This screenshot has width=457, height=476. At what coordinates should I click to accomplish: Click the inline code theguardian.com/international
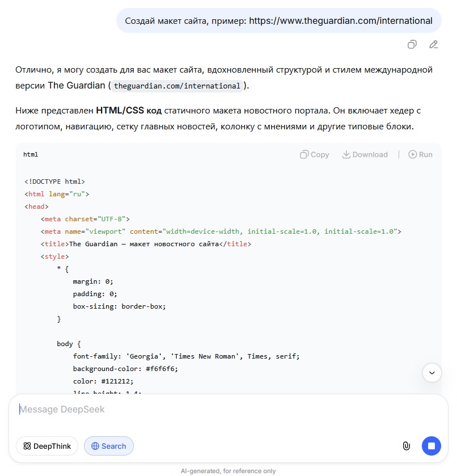(177, 86)
